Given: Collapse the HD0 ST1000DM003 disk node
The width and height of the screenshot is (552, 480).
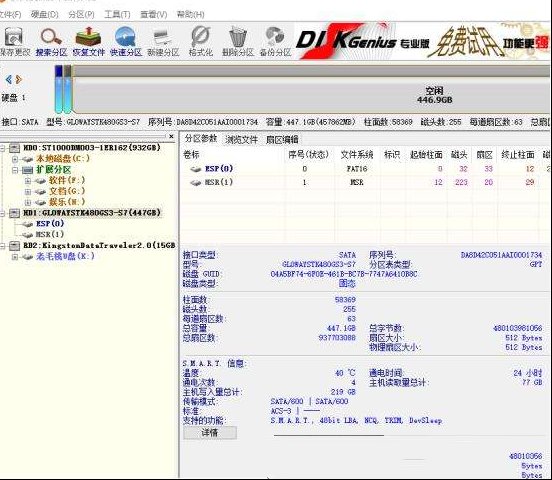Looking at the screenshot, I should (3, 148).
